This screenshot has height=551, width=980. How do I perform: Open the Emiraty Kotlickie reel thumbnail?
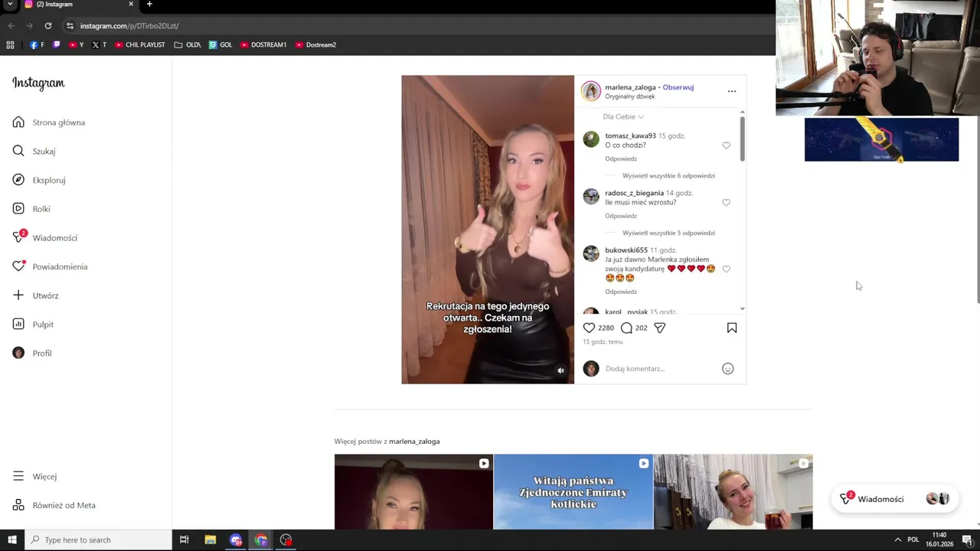573,492
